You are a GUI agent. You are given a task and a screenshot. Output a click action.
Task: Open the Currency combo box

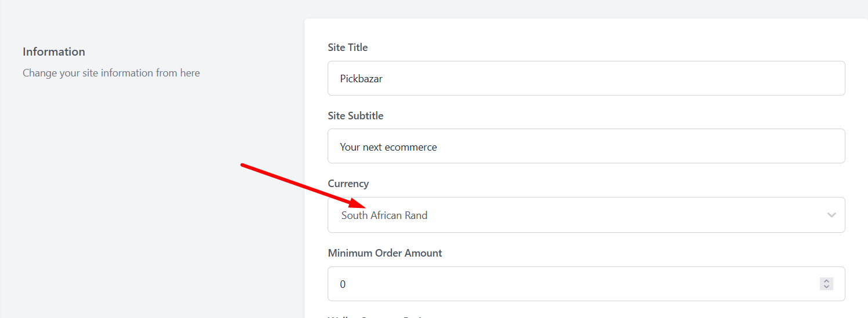(x=586, y=215)
